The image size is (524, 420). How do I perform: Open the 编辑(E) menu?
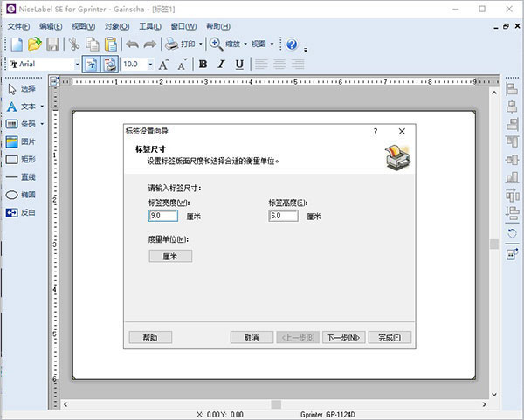point(51,26)
